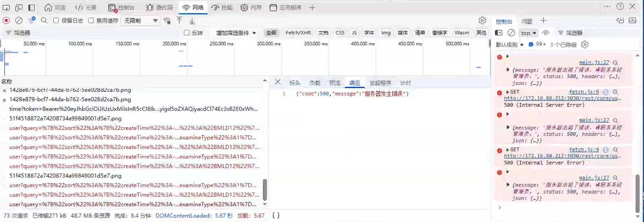Open DevTools help question mark
This screenshot has height=222, width=644.
(620, 7)
